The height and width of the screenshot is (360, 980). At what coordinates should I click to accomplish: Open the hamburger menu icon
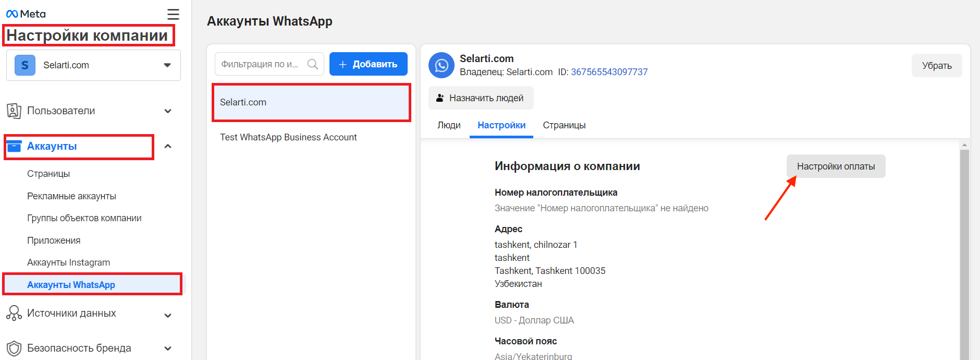173,14
